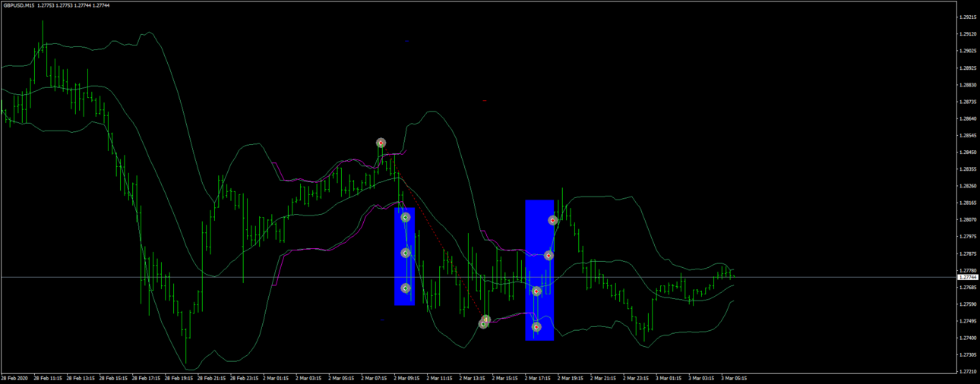This screenshot has width=980, height=384.
Task: Click the topmost sell marker near 1.28545
Action: click(x=381, y=143)
